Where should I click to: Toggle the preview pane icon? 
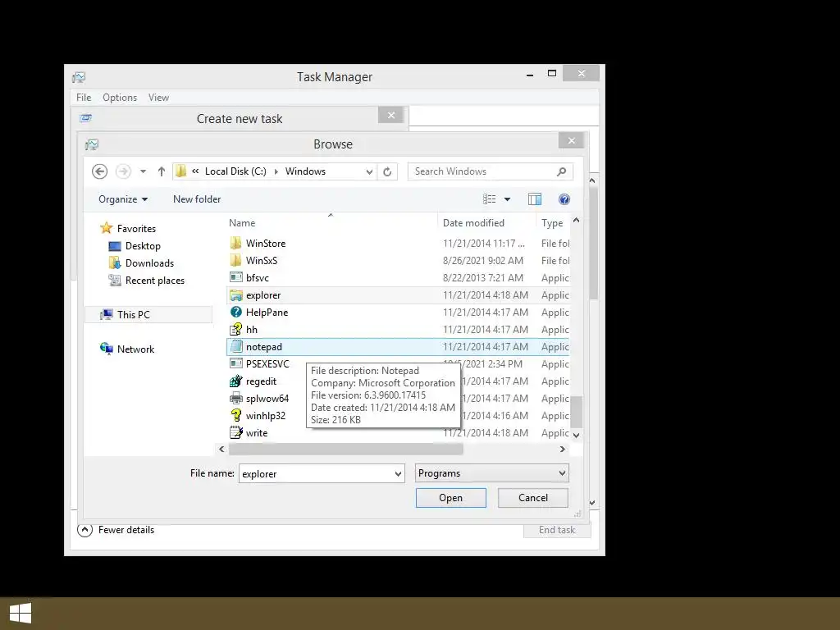coord(535,199)
